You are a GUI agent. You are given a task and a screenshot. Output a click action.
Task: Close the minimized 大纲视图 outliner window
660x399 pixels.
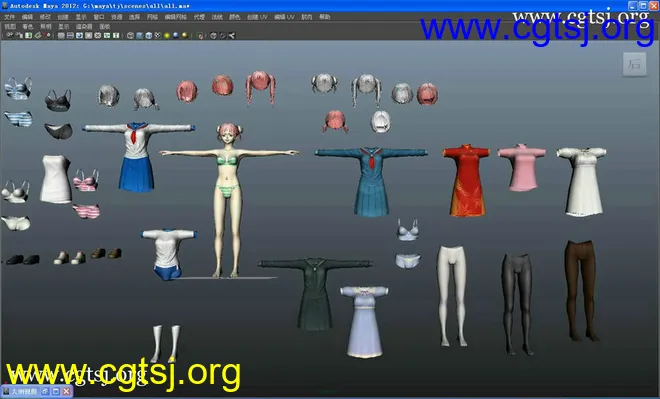67,391
